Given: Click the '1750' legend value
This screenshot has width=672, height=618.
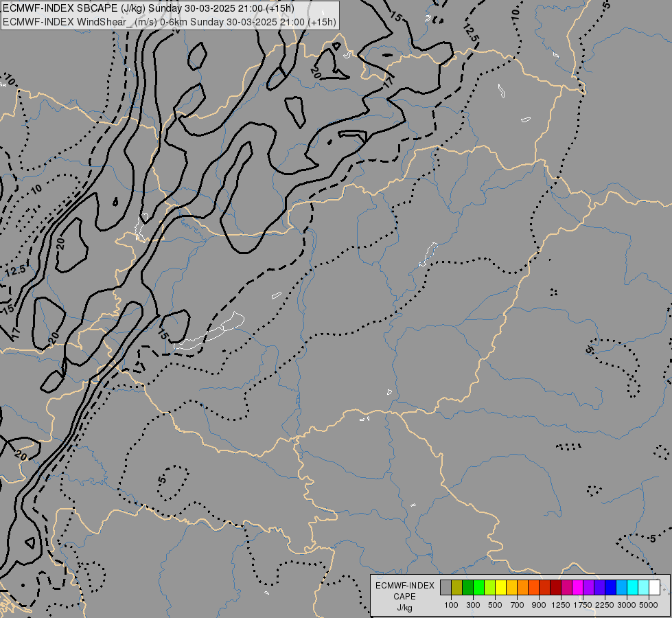Looking at the screenshot, I should (583, 605).
